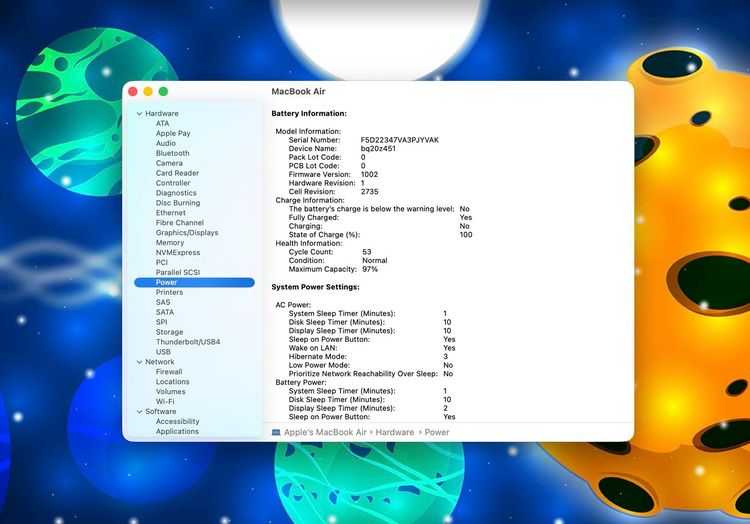Click the Battery Information heading
This screenshot has height=524, width=750.
[x=309, y=114]
